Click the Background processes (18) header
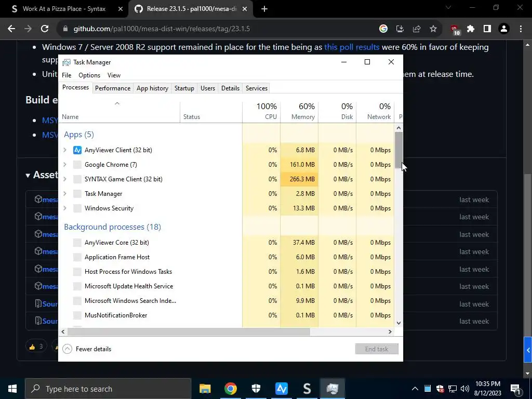Image resolution: width=532 pixels, height=399 pixels. [112, 227]
